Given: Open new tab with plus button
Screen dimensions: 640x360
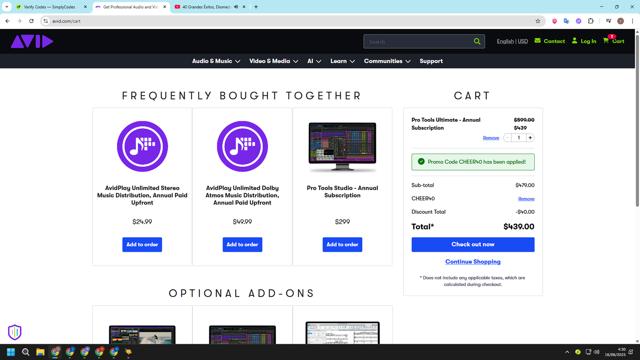Looking at the screenshot, I should pos(256,7).
